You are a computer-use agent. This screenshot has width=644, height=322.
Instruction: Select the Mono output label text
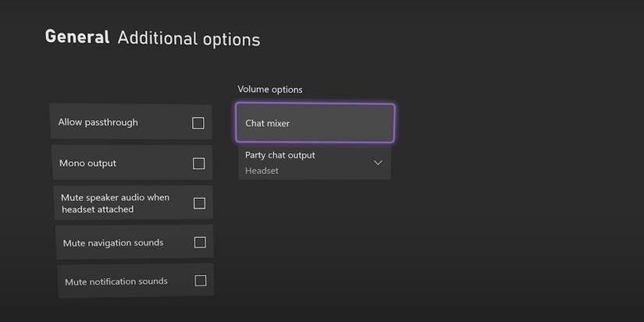click(x=87, y=163)
